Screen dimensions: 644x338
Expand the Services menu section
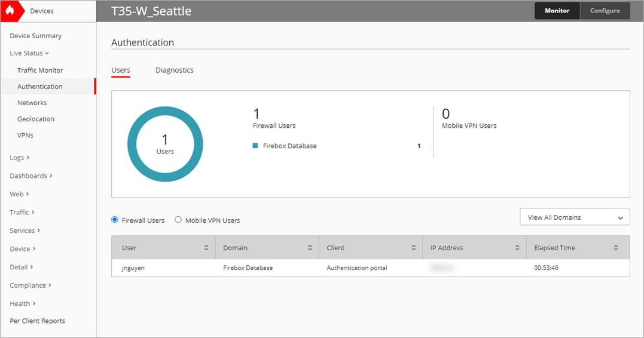pyautogui.click(x=25, y=231)
